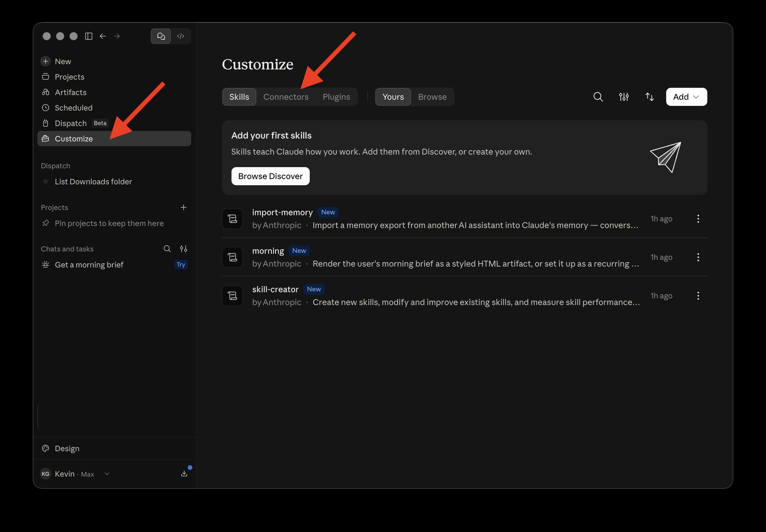Click the Scheduled clock icon
The width and height of the screenshot is (766, 532).
[46, 108]
